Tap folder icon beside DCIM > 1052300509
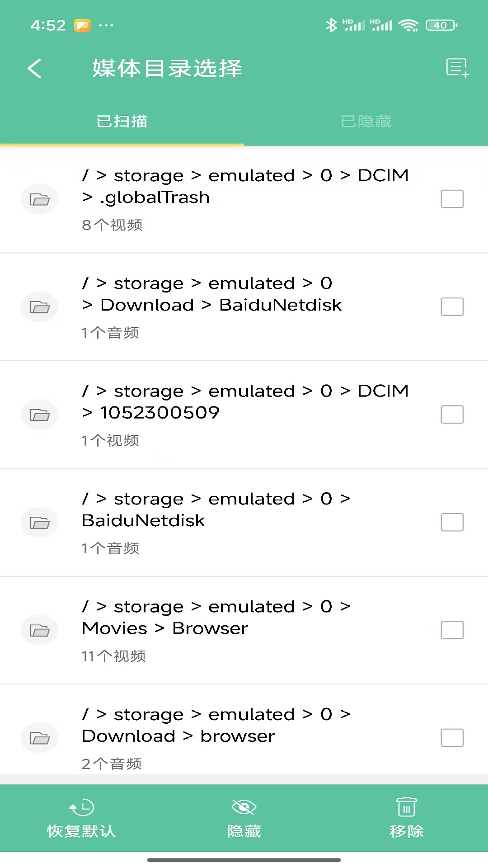 point(40,415)
